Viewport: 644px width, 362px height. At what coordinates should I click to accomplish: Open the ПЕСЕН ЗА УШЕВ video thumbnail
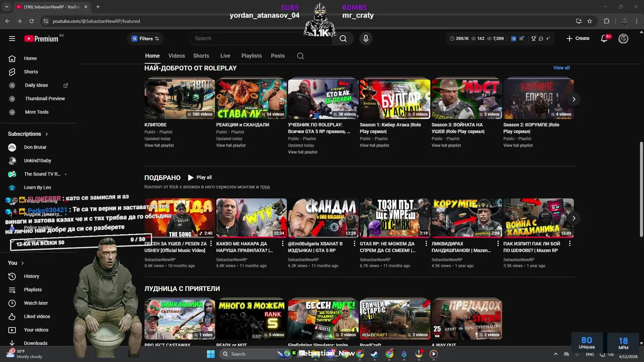(180, 218)
